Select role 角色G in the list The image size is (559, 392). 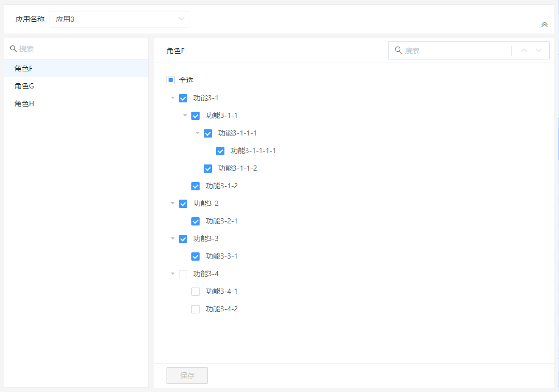point(24,86)
